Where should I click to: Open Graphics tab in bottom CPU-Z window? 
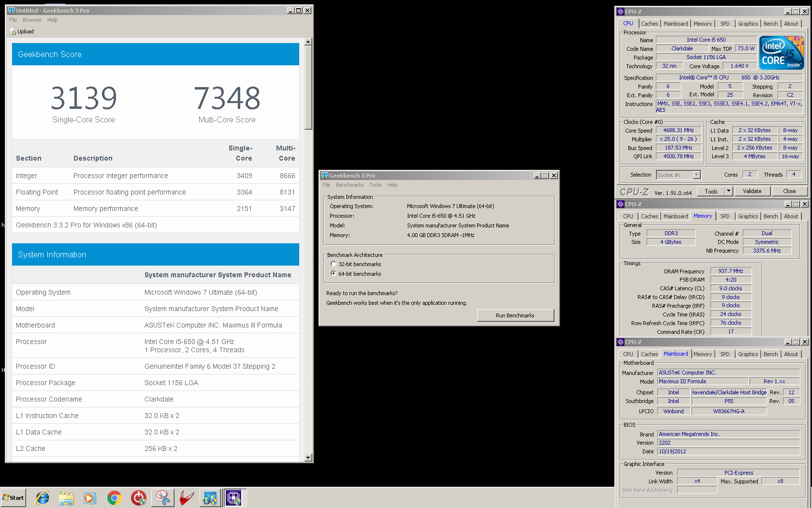point(748,354)
